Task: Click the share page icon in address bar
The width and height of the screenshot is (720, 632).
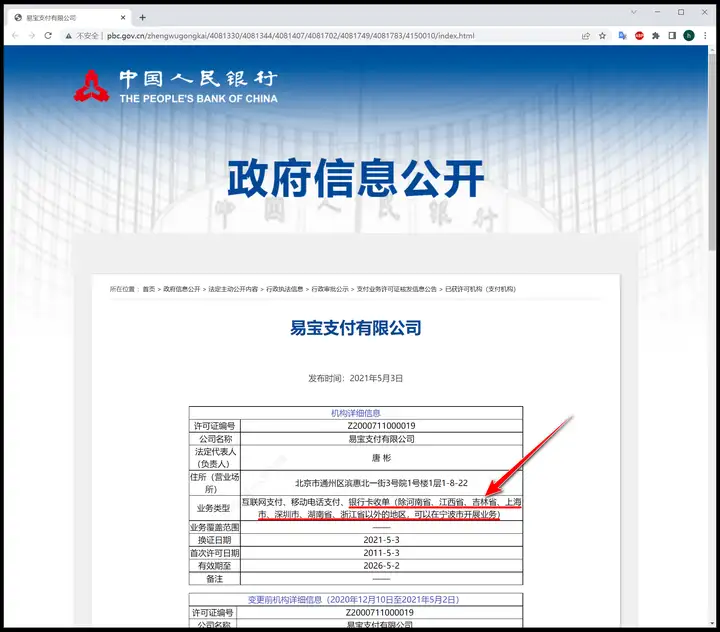Action: point(585,36)
